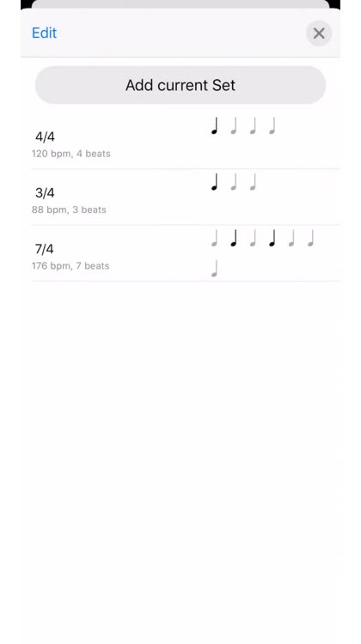Viewport: 361px width, 644px height.
Task: Tap second note in 4/4 row
Action: [x=234, y=125]
